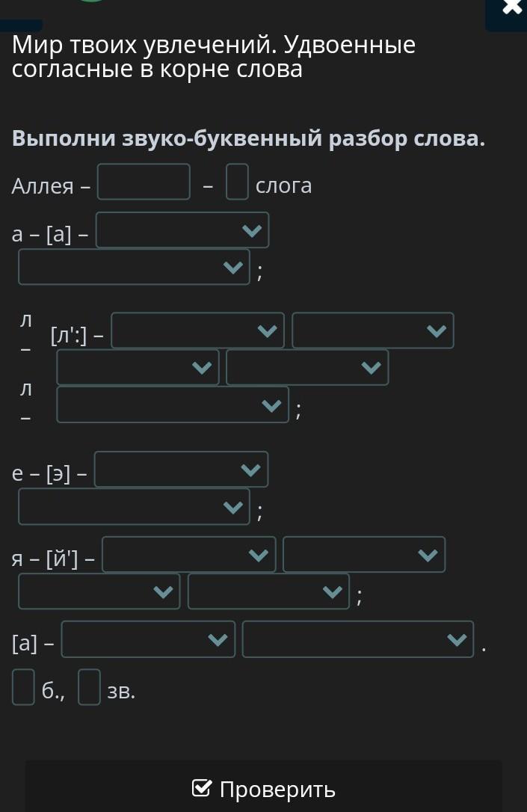Open the dropdown right after а – [а]
Viewport: 527px width, 812px height.
(182, 230)
